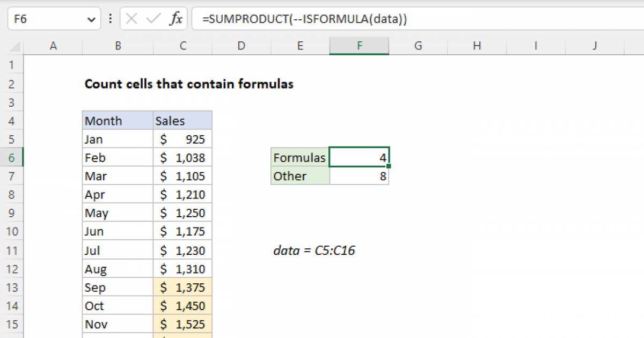Screen dimensions: 644x338
Task: Select the "Oct" cell
Action: tap(118, 306)
